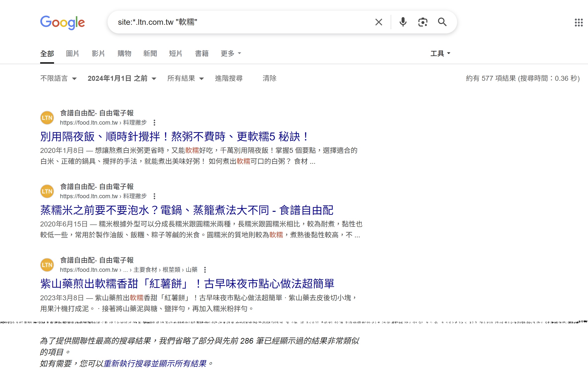Expand the 更多 dropdown
This screenshot has height=387, width=588.
coord(231,54)
